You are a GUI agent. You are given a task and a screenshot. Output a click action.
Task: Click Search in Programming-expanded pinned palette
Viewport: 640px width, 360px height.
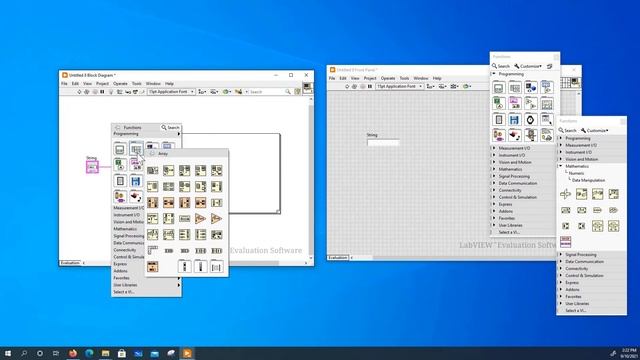pyautogui.click(x=501, y=66)
